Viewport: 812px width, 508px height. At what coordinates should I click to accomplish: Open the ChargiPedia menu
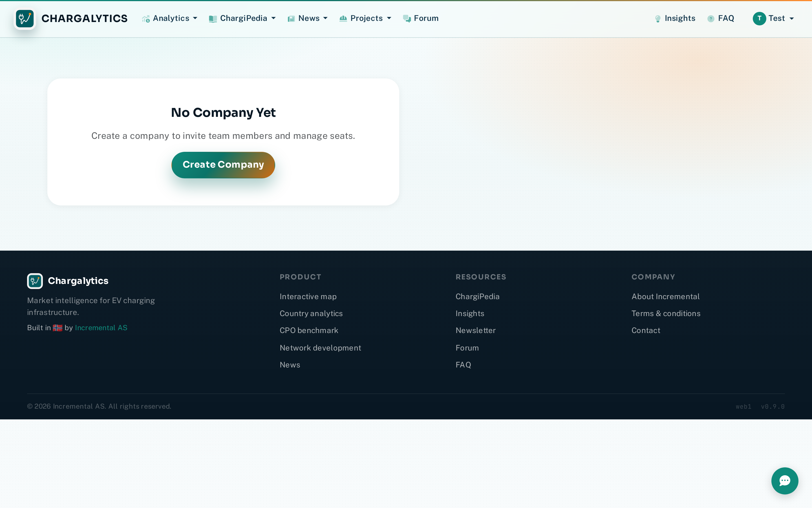pyautogui.click(x=242, y=18)
